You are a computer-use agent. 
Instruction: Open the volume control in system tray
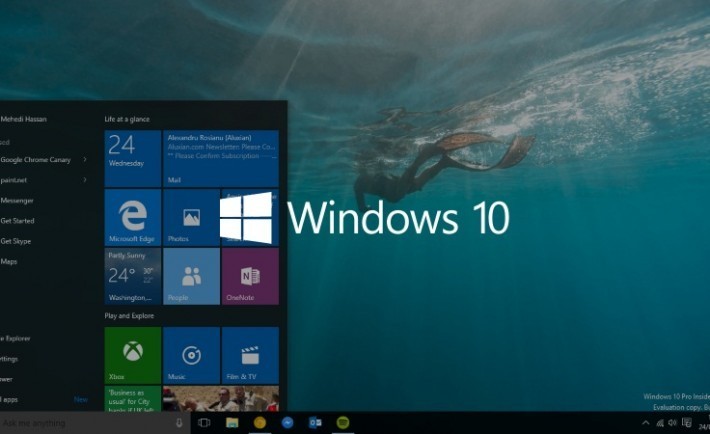coord(672,423)
